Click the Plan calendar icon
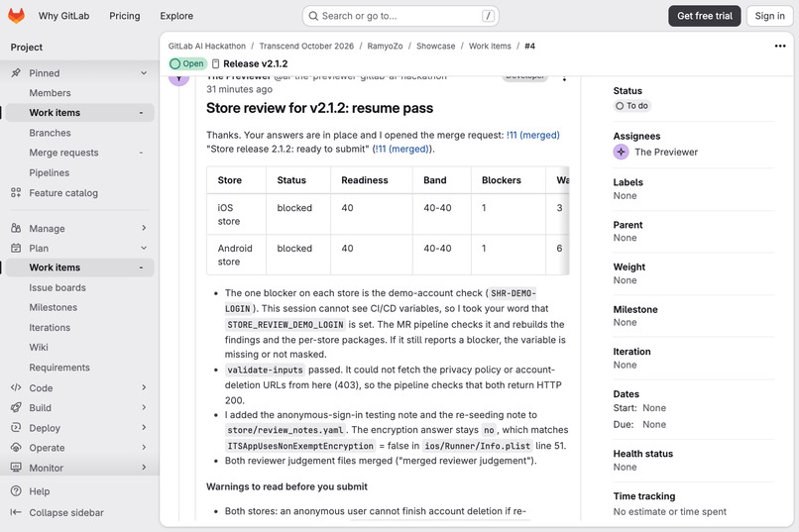Screen dimensions: 799x532 tap(16, 248)
